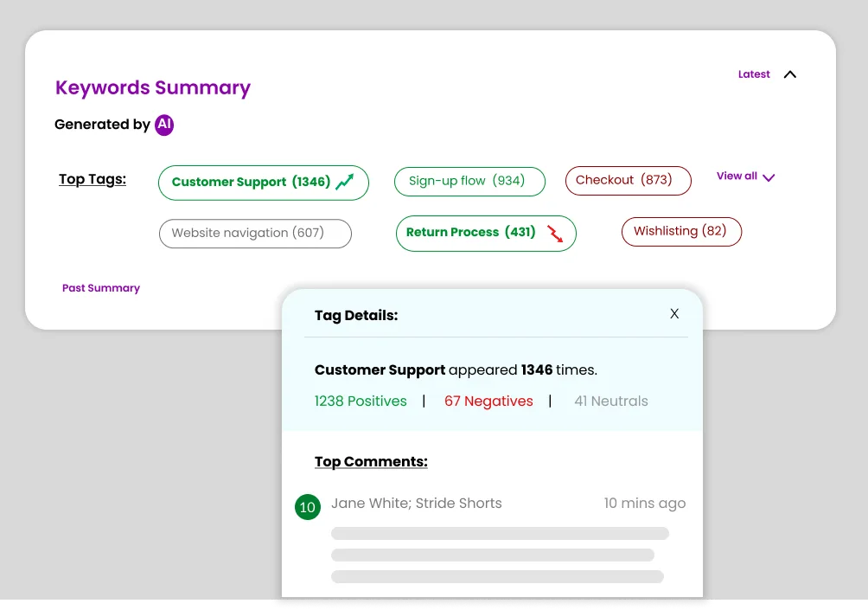Click the Top Tags heading

coord(93,180)
